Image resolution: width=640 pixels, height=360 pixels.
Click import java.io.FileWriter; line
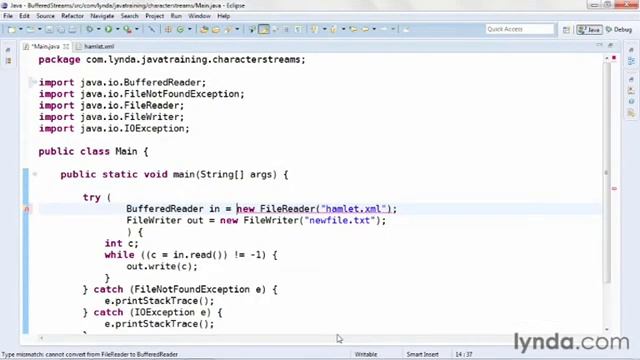click(x=111, y=117)
